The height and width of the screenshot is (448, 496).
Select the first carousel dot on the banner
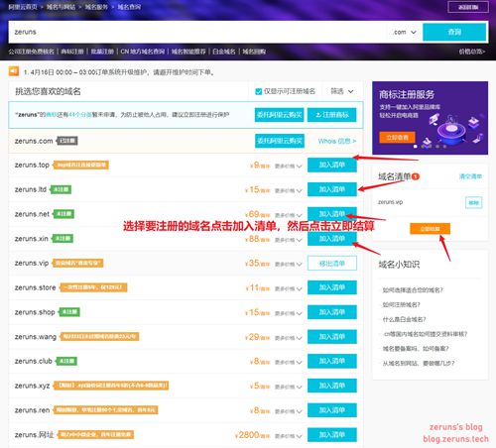[x=416, y=147]
